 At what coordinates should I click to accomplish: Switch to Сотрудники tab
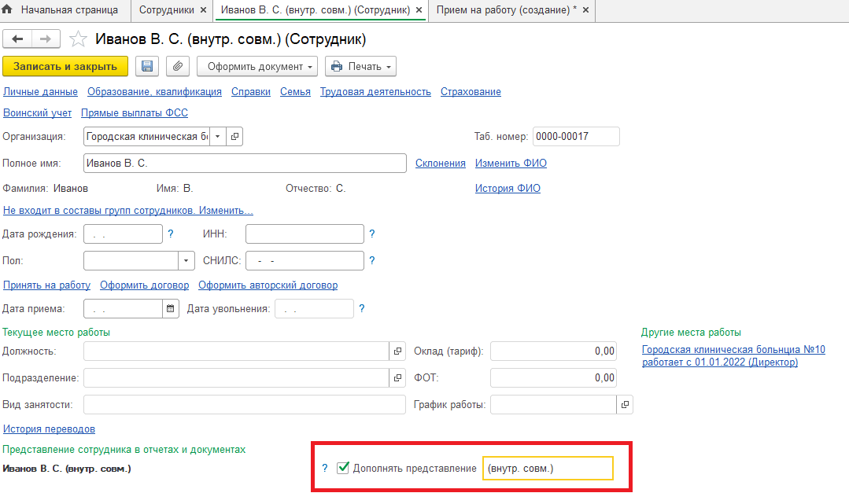(x=167, y=9)
